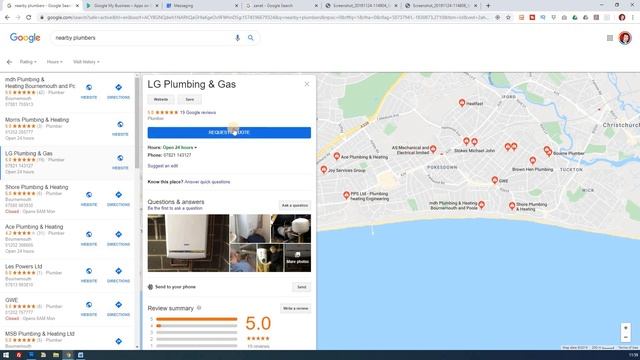Select the Les Powers Ltd listing title
This screenshot has width=640, height=360.
(x=24, y=267)
